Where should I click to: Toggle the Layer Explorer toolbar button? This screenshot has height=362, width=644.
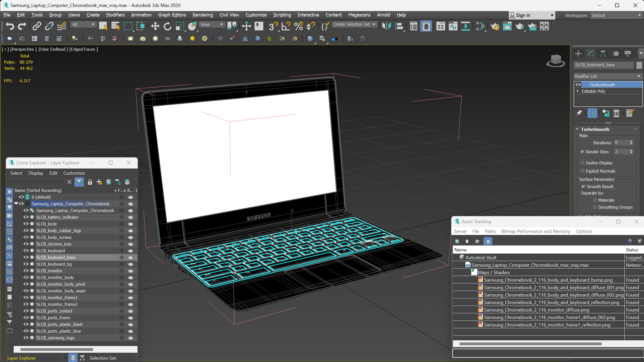point(426,26)
